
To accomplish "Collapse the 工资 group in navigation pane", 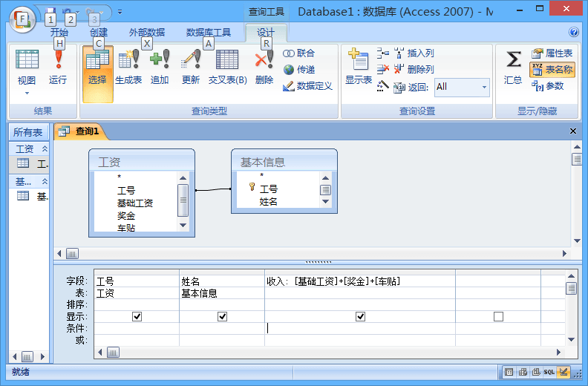I will point(45,148).
